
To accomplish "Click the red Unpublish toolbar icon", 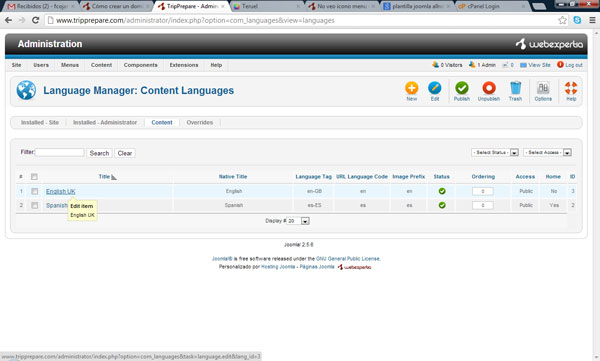I will (489, 88).
